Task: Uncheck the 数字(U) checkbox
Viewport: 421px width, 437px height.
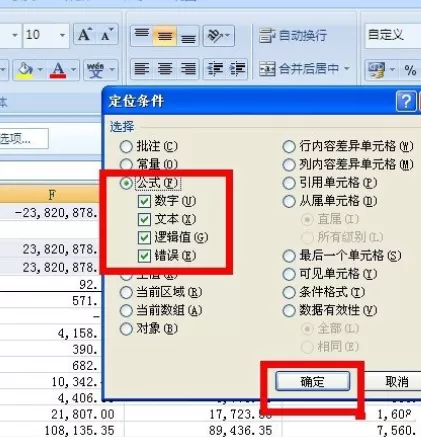Action: click(x=144, y=201)
